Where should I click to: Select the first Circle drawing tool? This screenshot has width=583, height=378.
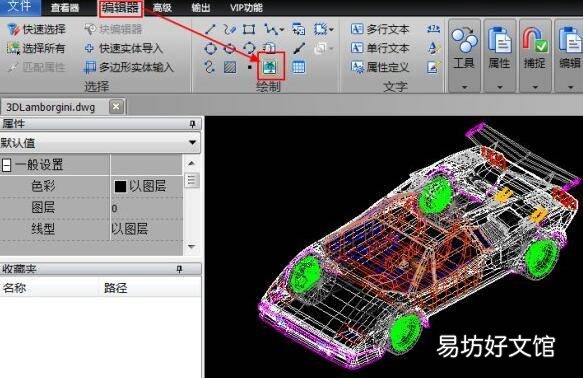[210, 48]
